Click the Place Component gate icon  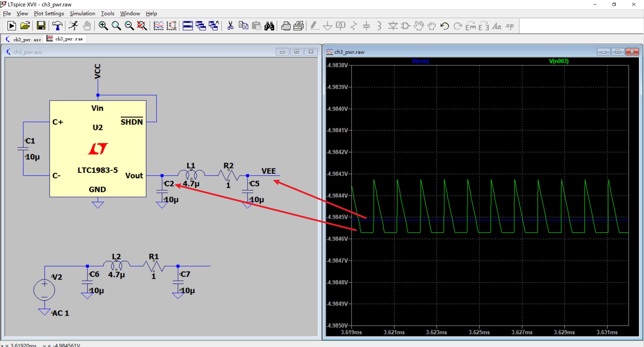point(406,26)
